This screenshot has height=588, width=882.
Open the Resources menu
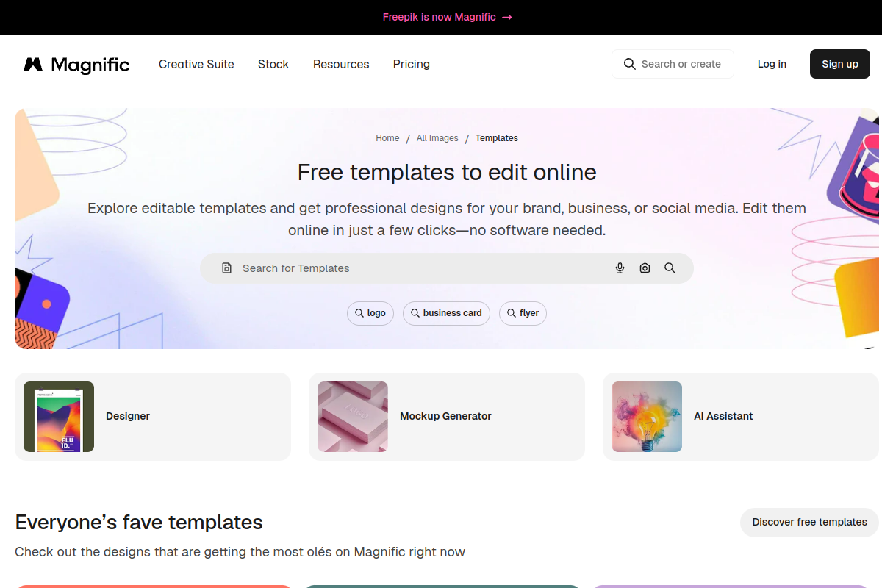click(341, 64)
